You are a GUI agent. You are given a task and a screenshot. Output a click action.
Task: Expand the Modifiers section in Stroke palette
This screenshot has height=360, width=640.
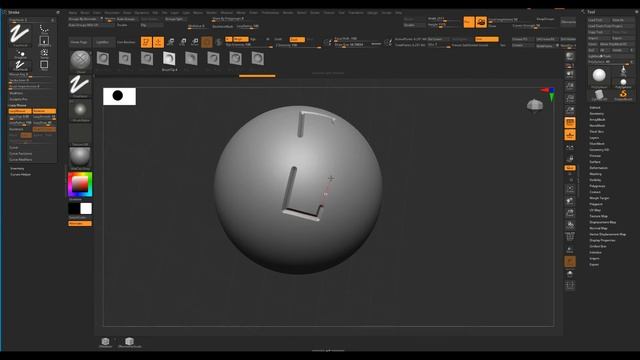tap(16, 93)
